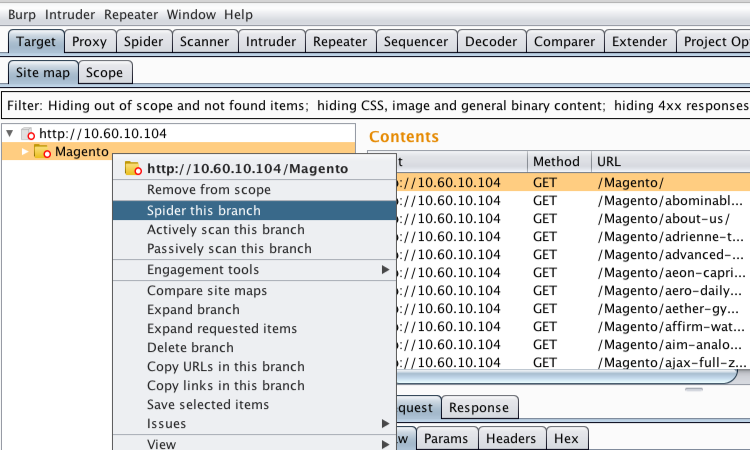The image size is (750, 450).
Task: Switch to the Proxy tab
Action: (89, 42)
